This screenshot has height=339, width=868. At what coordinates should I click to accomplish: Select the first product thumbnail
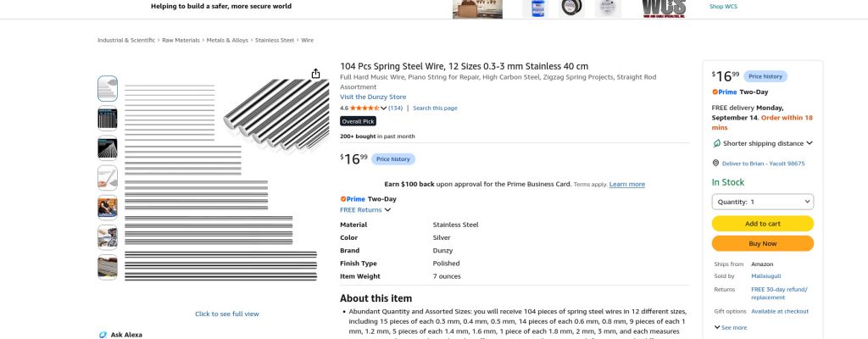tap(108, 89)
